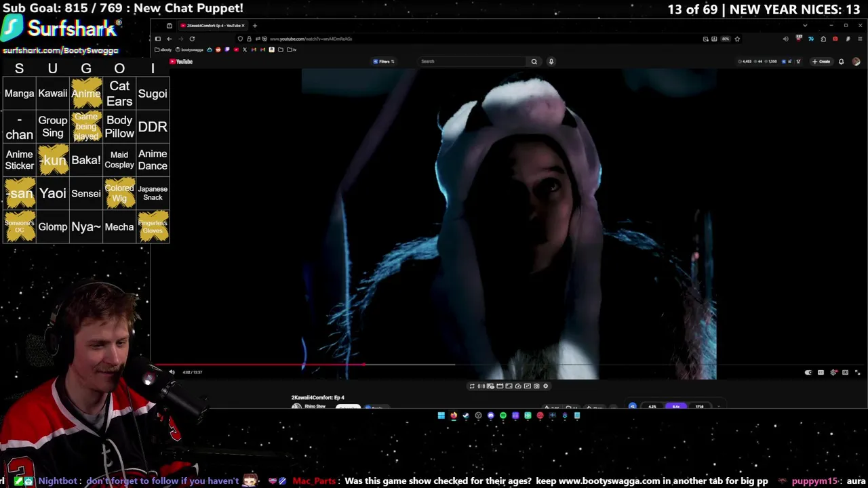Click the Anime bingo square

(x=86, y=94)
